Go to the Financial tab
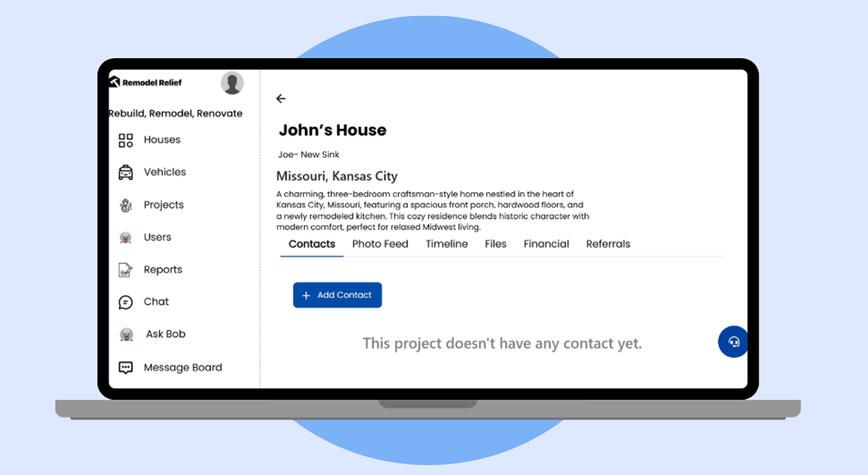868x475 pixels. (x=546, y=244)
